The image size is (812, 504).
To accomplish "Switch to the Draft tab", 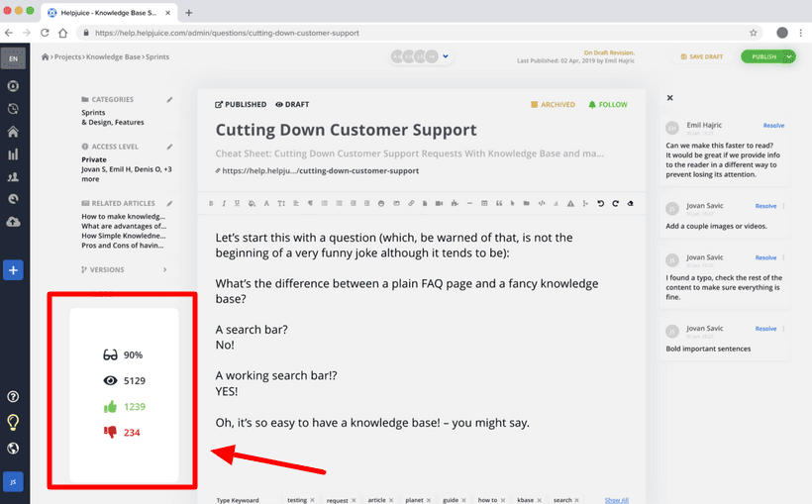I will coord(294,104).
